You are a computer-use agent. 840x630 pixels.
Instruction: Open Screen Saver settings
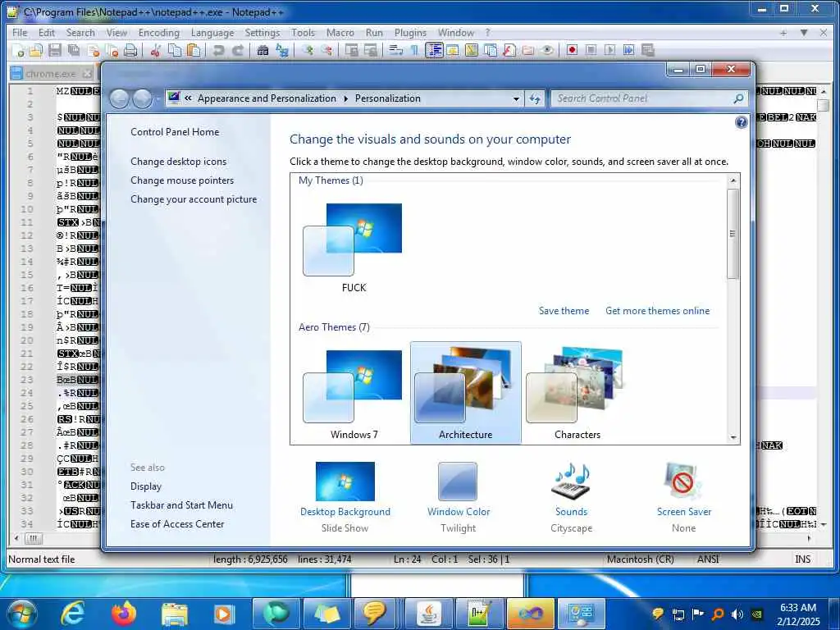tap(683, 497)
